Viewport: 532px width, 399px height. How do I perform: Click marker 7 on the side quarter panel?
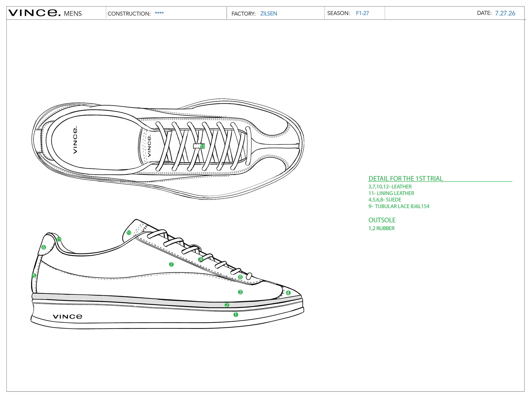click(171, 265)
